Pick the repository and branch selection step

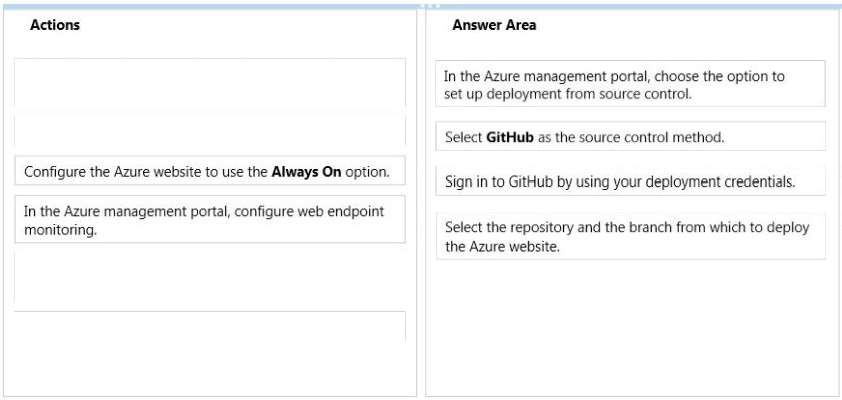click(630, 236)
